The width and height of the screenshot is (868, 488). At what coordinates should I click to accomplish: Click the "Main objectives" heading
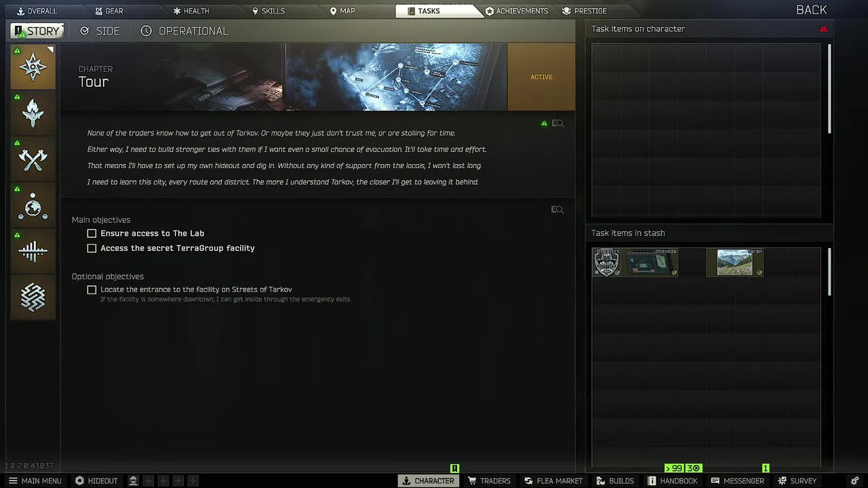click(x=101, y=220)
